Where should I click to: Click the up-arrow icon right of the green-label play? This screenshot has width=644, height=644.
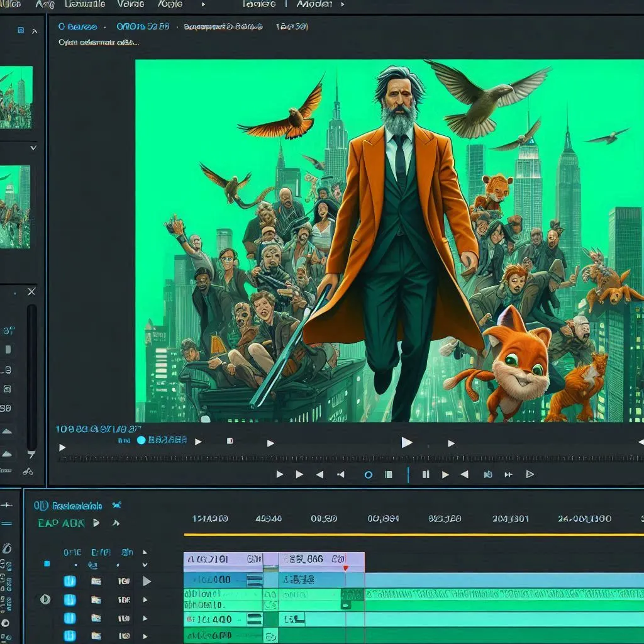[x=116, y=523]
